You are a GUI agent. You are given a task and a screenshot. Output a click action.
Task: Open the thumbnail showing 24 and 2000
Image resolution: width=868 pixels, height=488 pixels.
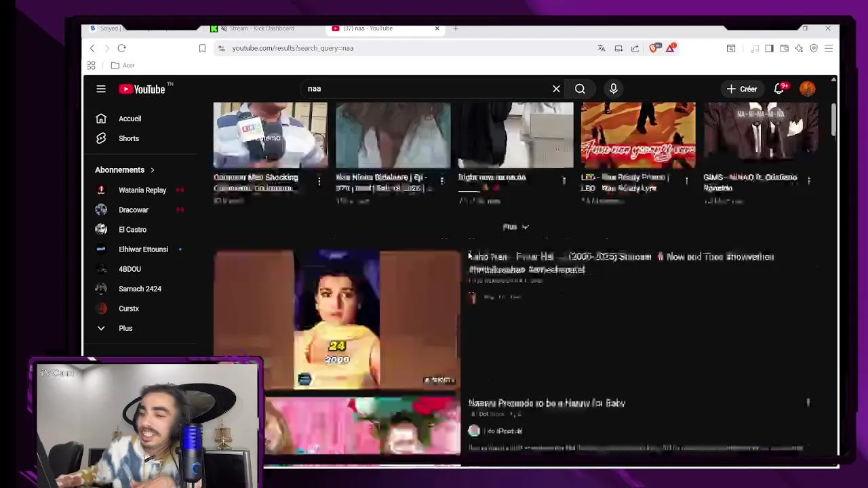click(337, 319)
